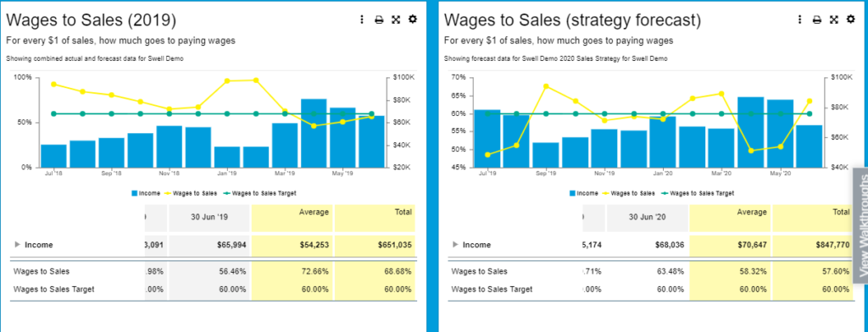The image size is (868, 332).
Task: Open settings gear for the 2019 widget
Action: [413, 19]
